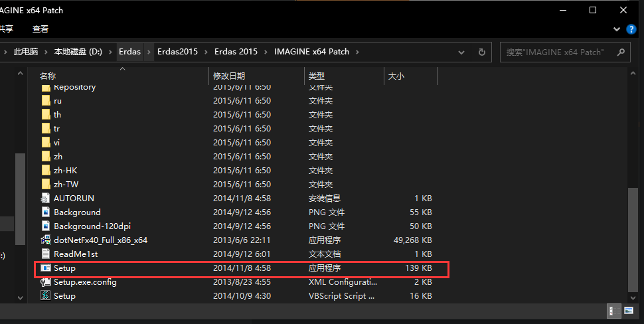Navigate to 本地磁盘 (D:) breadcrumb
Viewport: 644px width, 324px height.
tap(78, 52)
